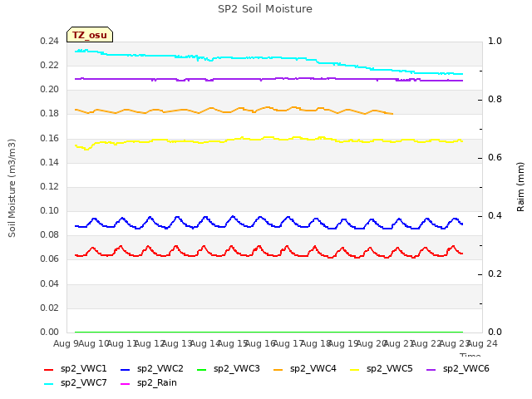532x399 pixels.
Task: Click the Raim (mm) right axis label
Action: (520, 187)
